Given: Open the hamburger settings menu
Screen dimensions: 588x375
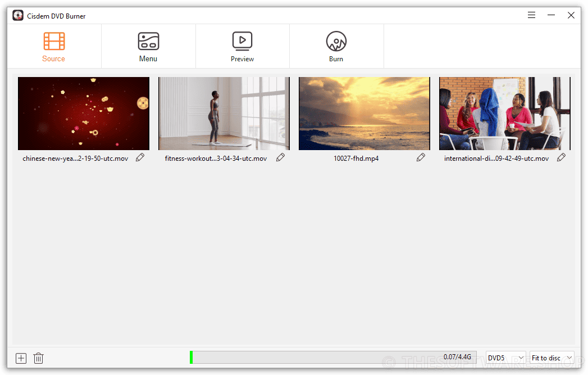Looking at the screenshot, I should click(531, 15).
